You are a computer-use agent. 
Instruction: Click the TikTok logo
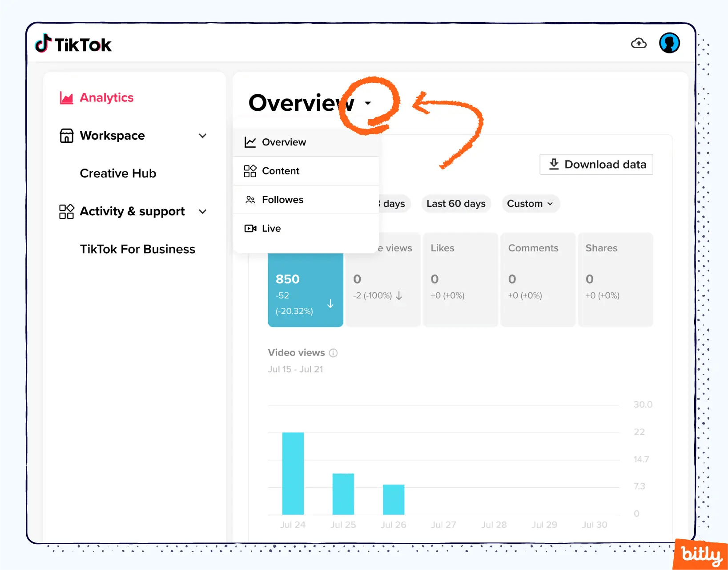click(x=72, y=44)
